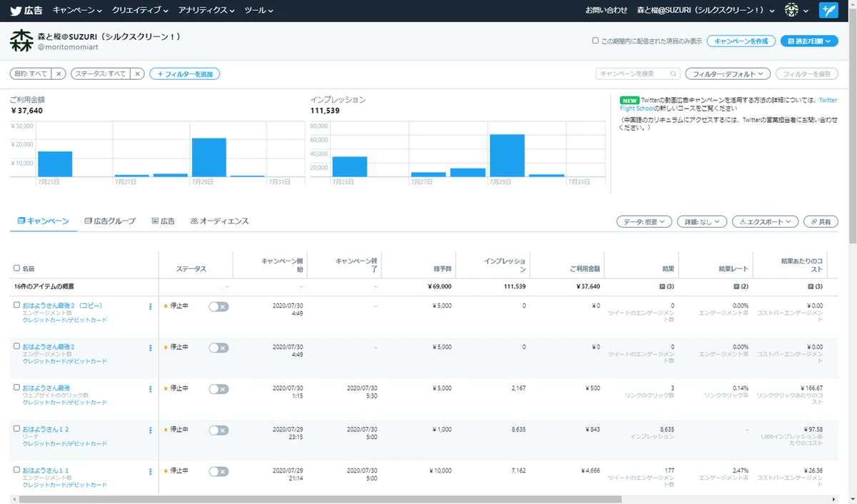Open the お問い合わせ link
Screen dimensions: 857x504
pos(606,10)
